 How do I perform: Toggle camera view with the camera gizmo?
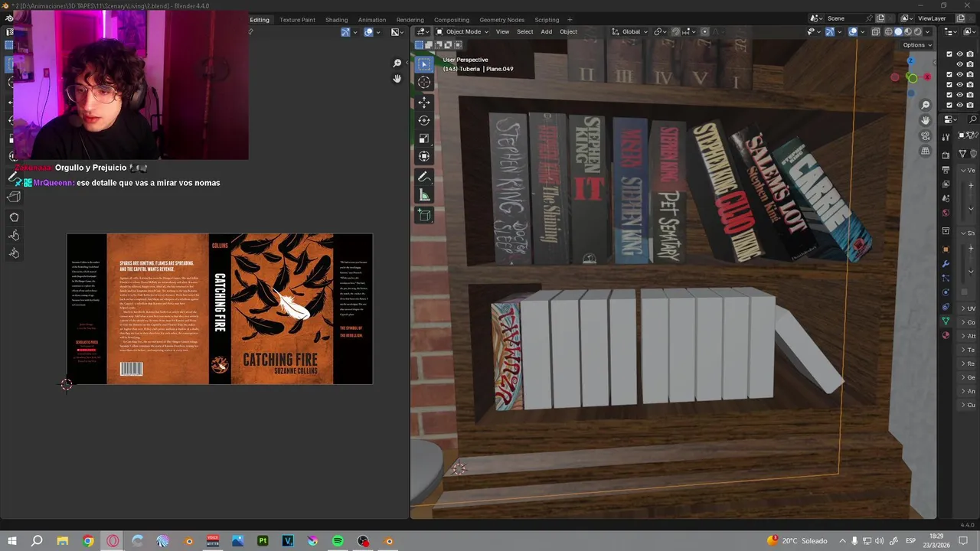(x=926, y=136)
